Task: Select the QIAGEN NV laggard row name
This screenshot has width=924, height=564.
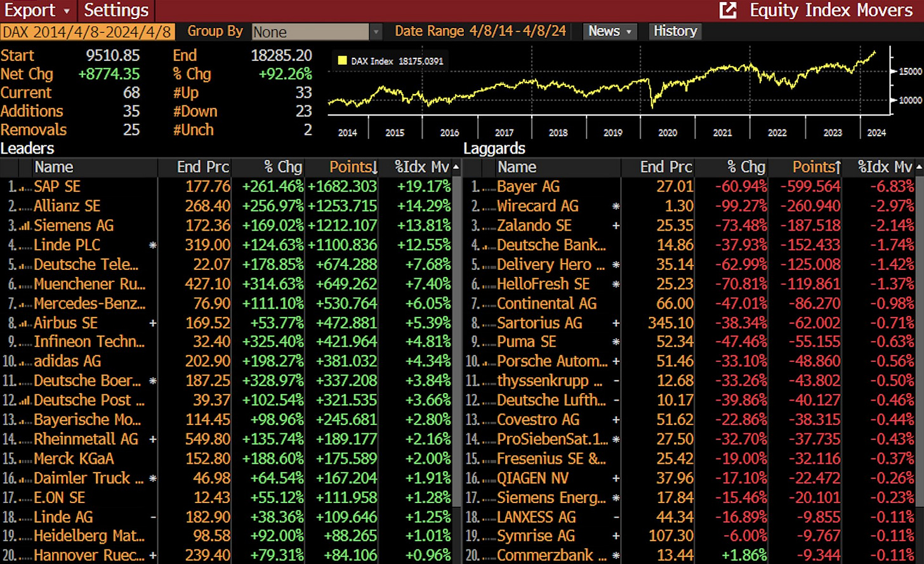Action: point(532,478)
